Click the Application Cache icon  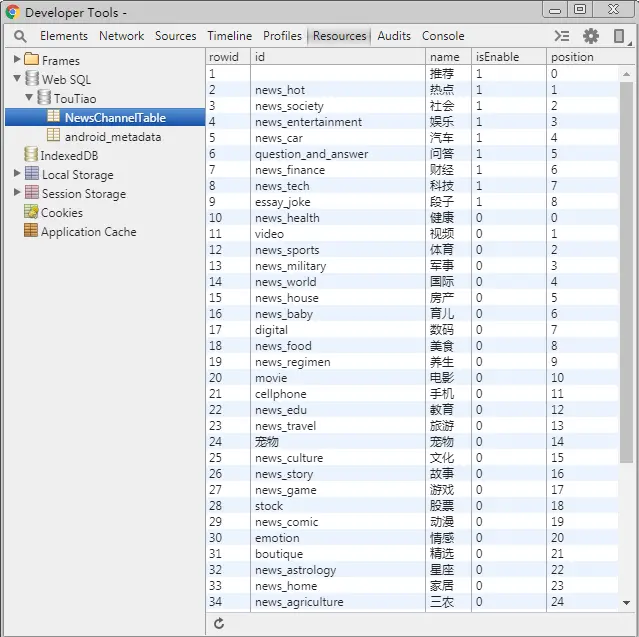(31, 230)
